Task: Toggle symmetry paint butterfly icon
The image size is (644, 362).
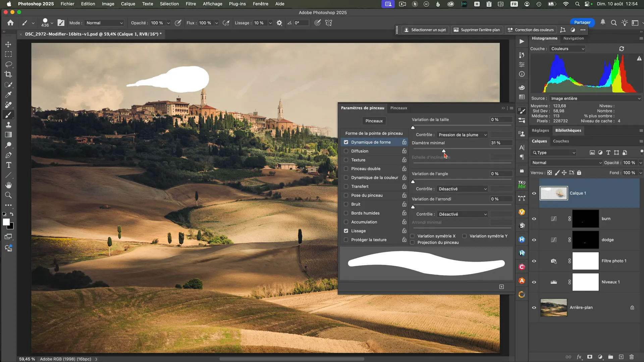Action: click(x=329, y=23)
